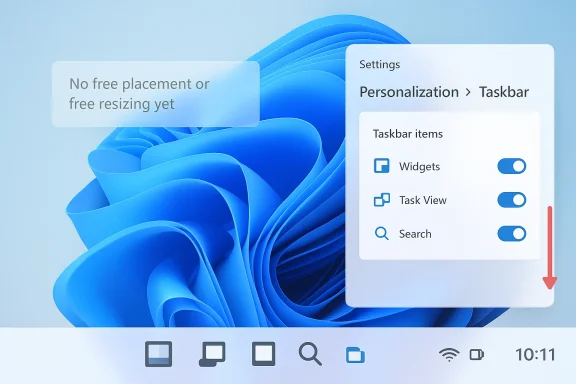Viewport: 576px width, 384px height.
Task: Select the Task View label in settings list
Action: click(x=423, y=200)
